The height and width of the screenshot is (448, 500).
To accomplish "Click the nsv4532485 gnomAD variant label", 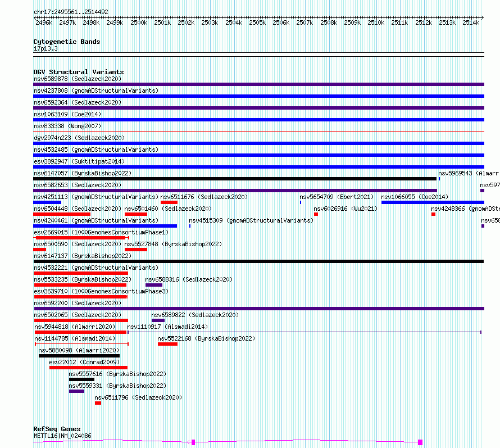I will click(x=96, y=150).
